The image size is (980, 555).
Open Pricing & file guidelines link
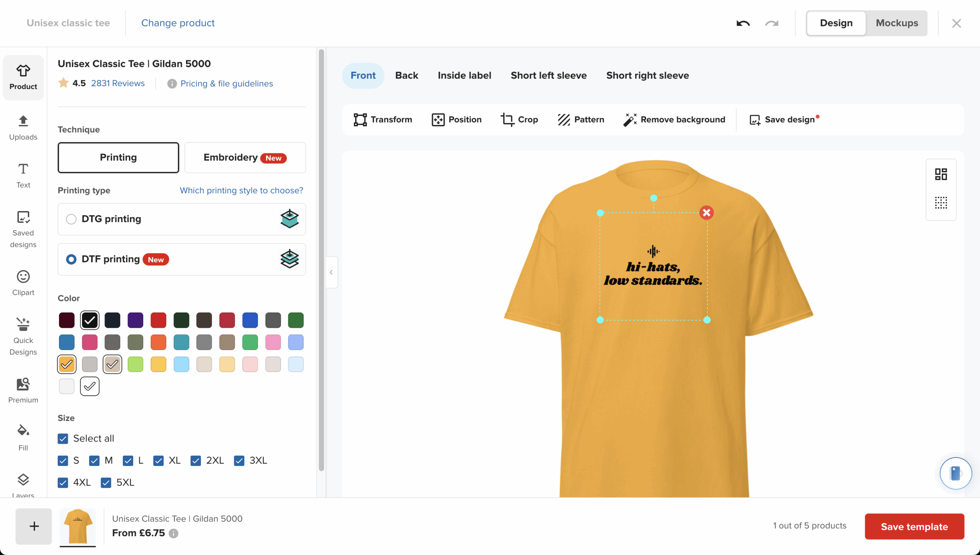click(227, 83)
